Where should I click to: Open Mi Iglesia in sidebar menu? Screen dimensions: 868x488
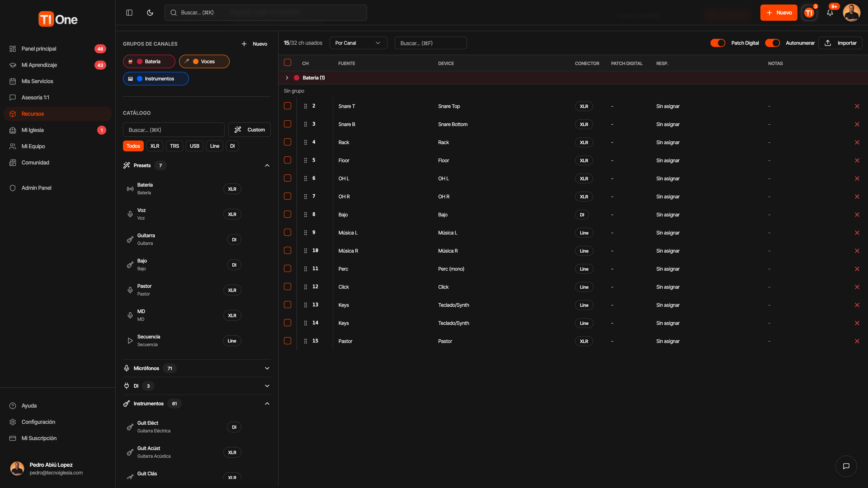tap(33, 130)
